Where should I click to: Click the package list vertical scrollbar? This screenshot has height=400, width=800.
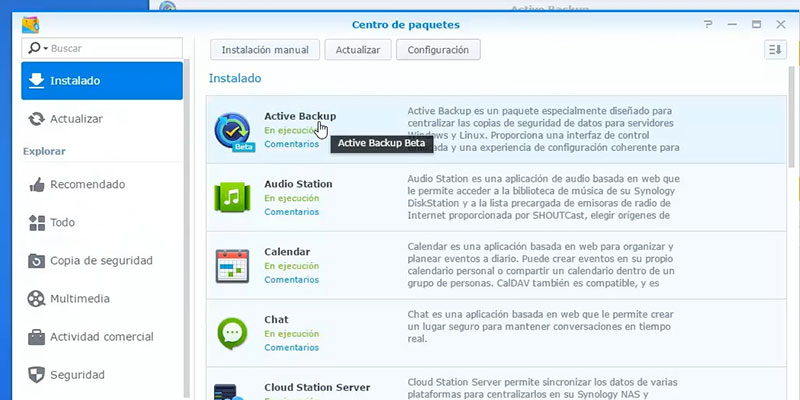tap(791, 117)
